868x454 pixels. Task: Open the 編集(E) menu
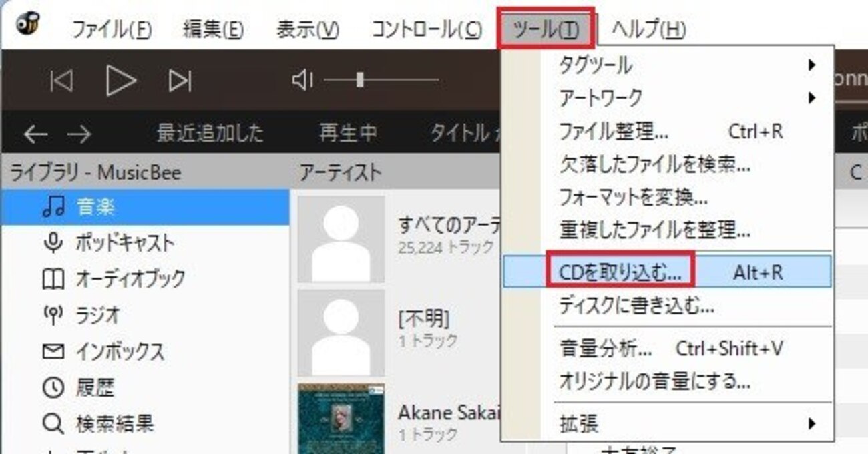213,29
